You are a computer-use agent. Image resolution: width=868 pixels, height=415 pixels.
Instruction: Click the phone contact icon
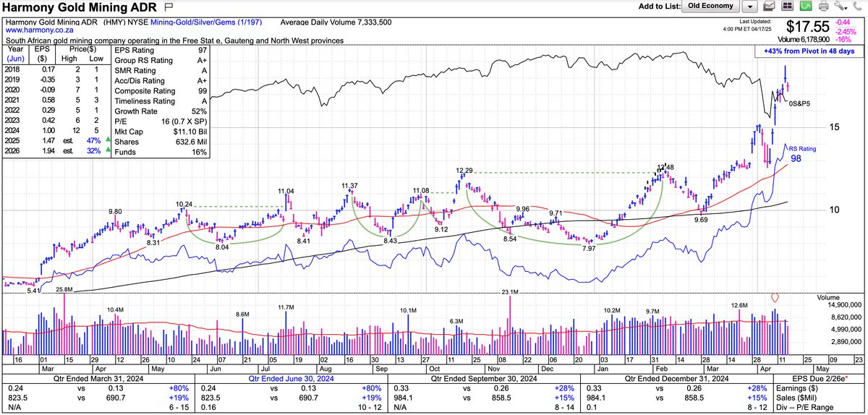pos(857,7)
